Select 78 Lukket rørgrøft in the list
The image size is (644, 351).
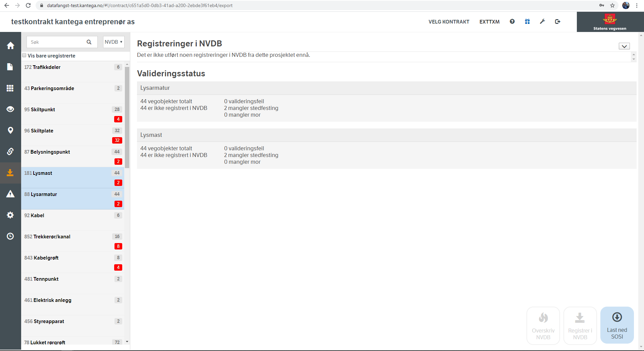coord(73,341)
